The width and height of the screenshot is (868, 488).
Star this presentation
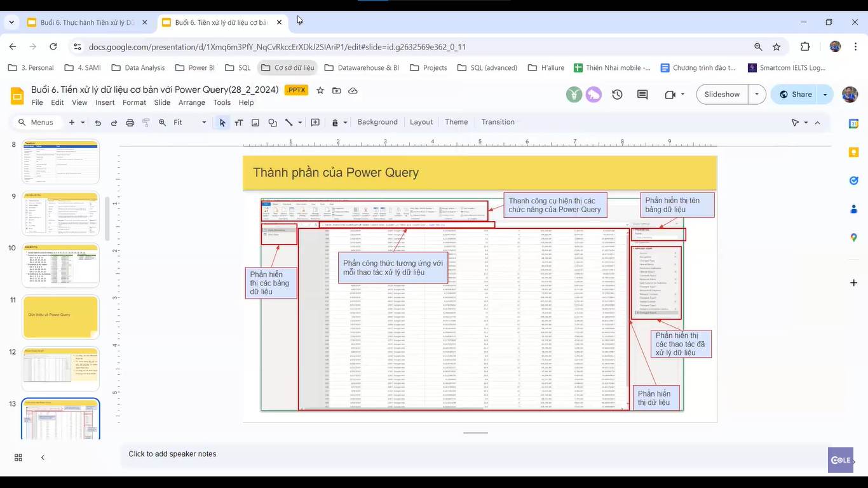pyautogui.click(x=320, y=91)
